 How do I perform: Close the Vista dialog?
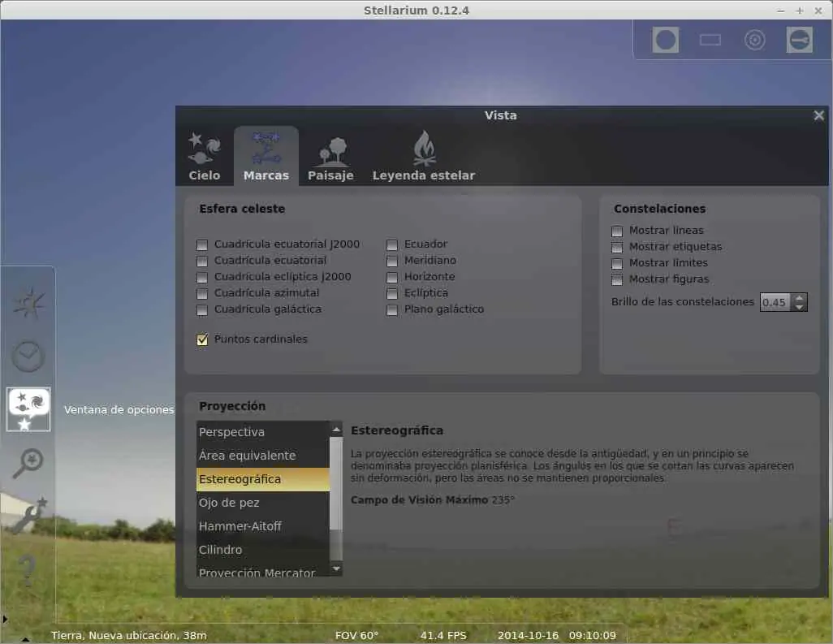pos(818,115)
